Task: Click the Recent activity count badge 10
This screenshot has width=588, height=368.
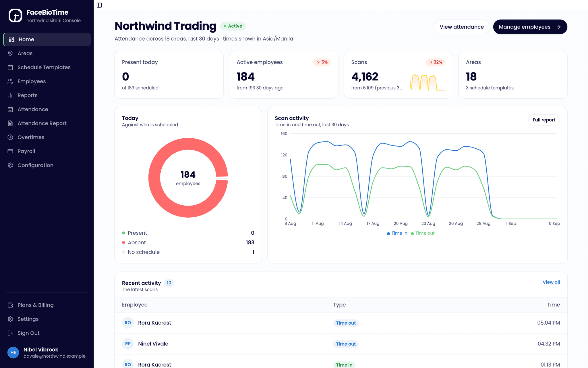Action: 169,283
